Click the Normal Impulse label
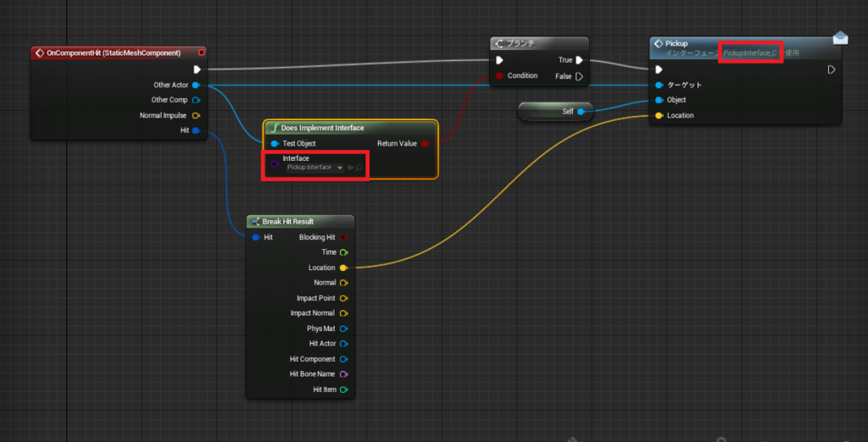This screenshot has width=868, height=442. (163, 116)
